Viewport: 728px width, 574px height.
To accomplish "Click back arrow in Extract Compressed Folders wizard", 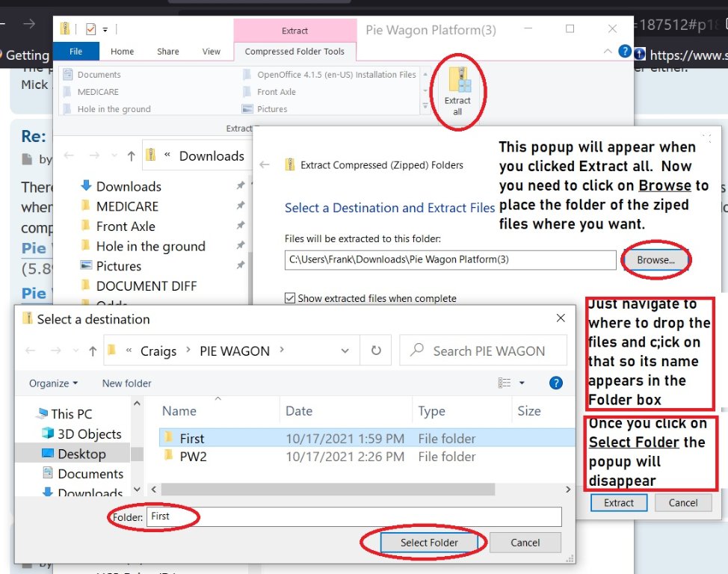I will click(x=265, y=165).
